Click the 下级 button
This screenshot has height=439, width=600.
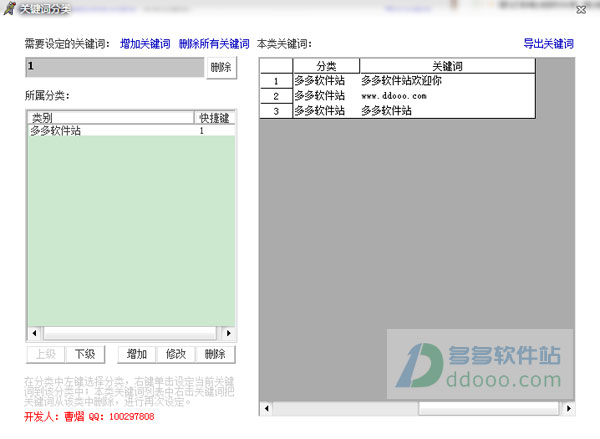[85, 354]
